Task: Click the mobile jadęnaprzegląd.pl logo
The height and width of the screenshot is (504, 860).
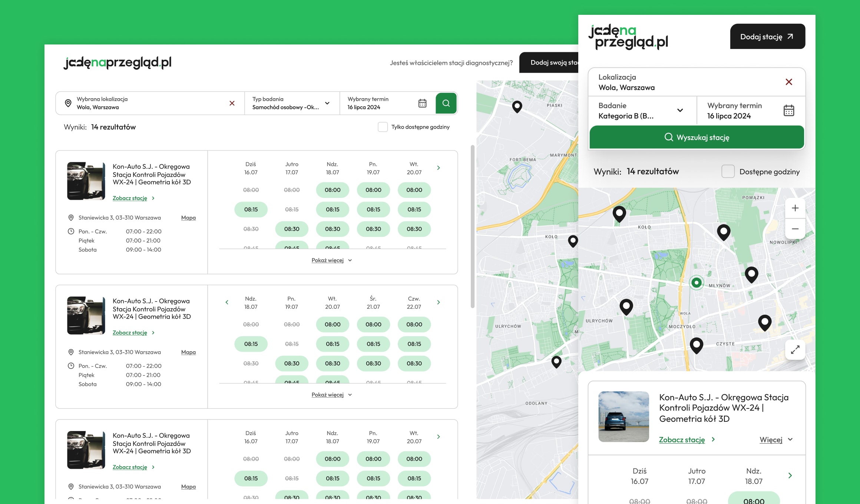Action: click(x=628, y=37)
